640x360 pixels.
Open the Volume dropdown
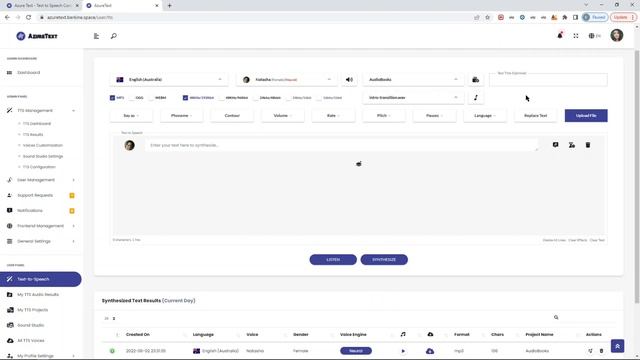(282, 116)
